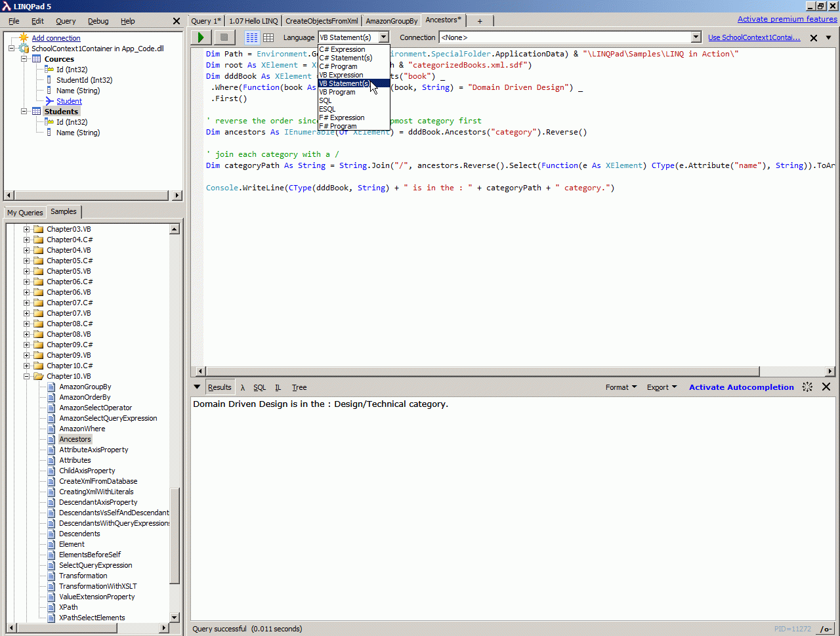Select the AttributeAxisProperty sample
This screenshot has height=636, width=840.
point(94,450)
